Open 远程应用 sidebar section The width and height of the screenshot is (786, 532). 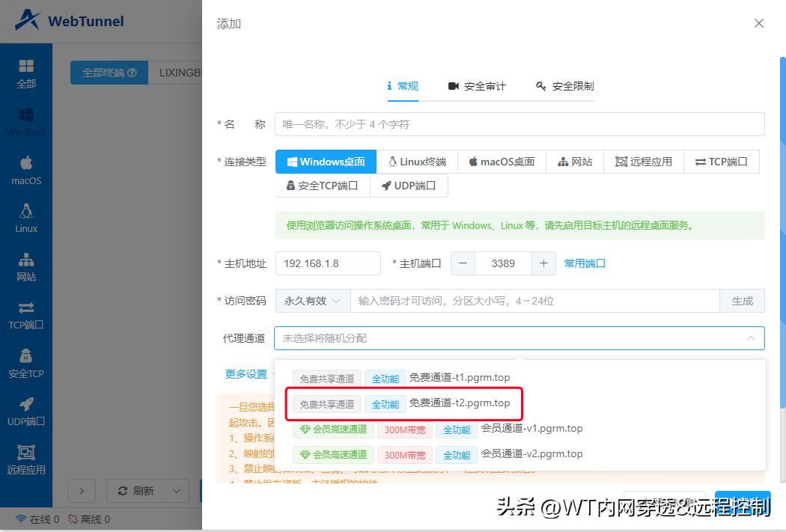(26, 460)
